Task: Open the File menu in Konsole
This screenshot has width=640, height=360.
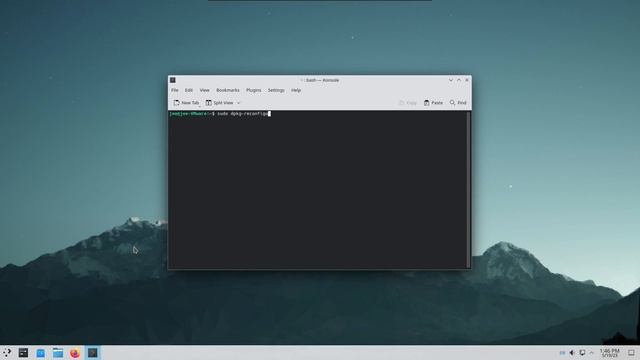Action: [x=175, y=90]
